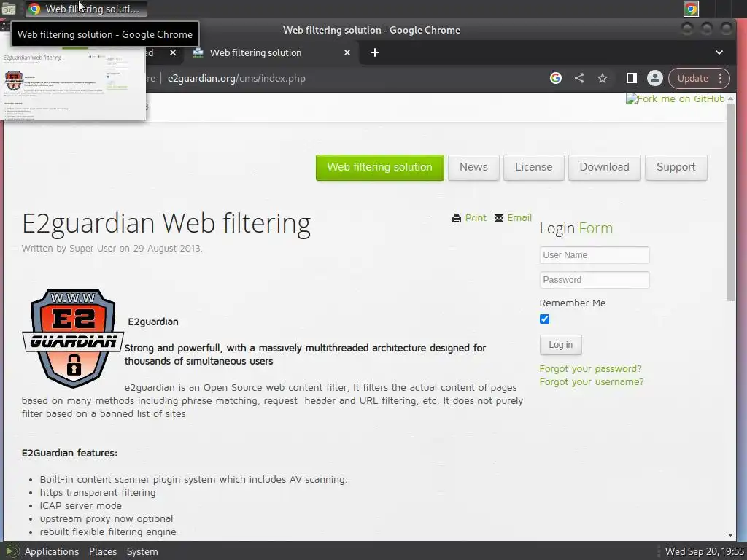This screenshot has width=747, height=560.
Task: Click the 'E2Guardian features:' heading
Action: (69, 453)
